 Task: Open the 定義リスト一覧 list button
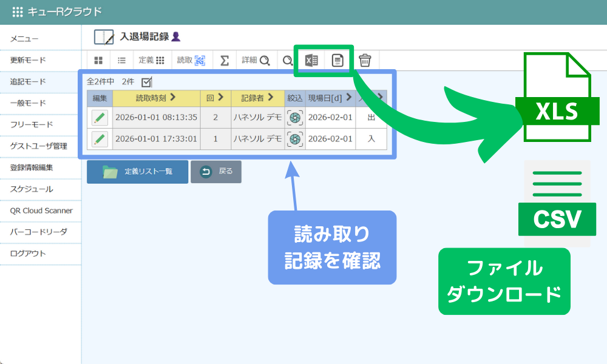pyautogui.click(x=137, y=171)
